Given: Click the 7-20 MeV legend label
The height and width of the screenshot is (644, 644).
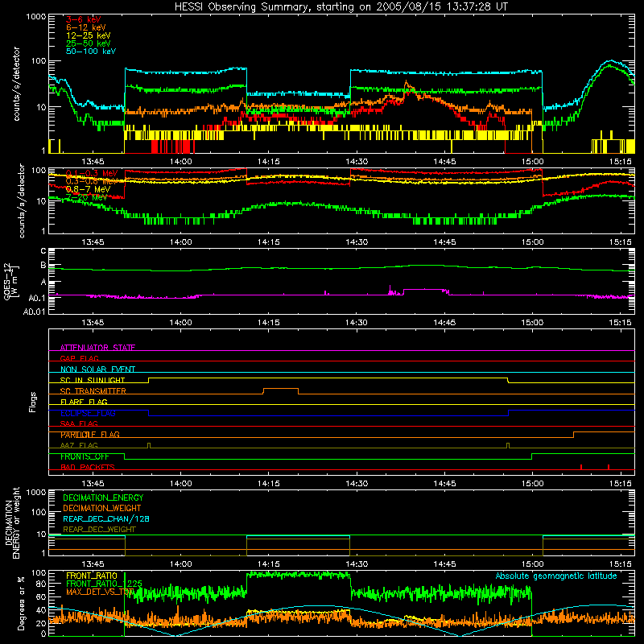Looking at the screenshot, I should click(x=87, y=197).
